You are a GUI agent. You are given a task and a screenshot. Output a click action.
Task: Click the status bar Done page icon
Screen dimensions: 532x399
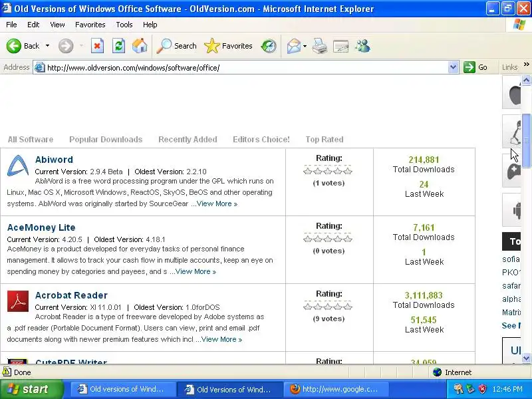(7, 372)
